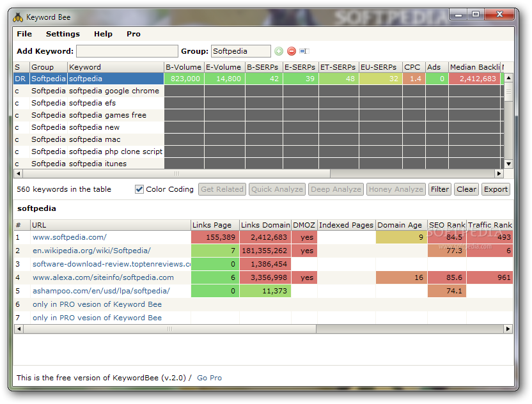Select the 'softpedia php clone script' row
Screen dimensions: 532x404
[x=258, y=151]
